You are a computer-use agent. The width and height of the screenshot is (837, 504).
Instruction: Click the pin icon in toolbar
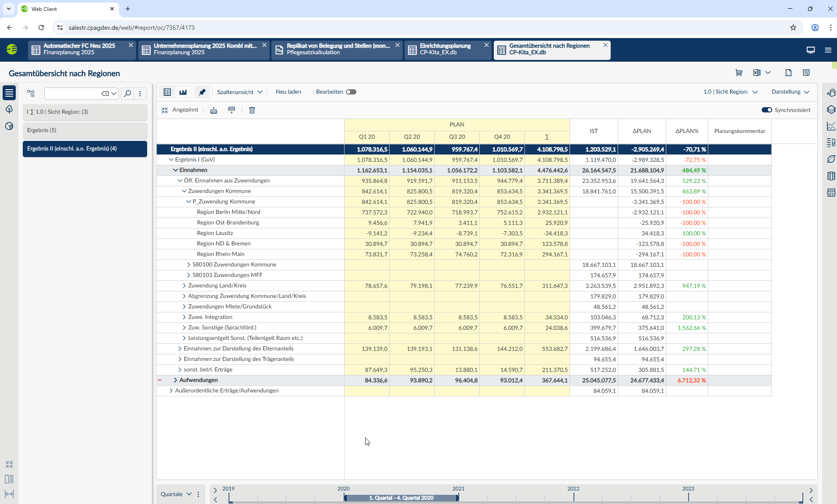coord(202,92)
